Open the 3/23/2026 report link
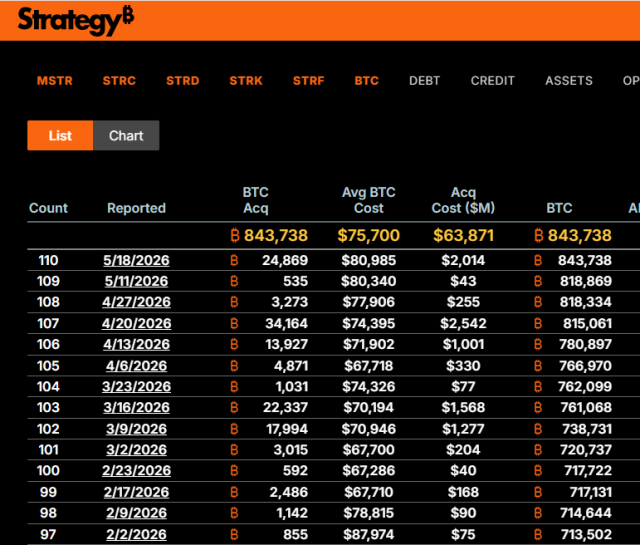Screen dimensions: 640x545 click(136, 387)
